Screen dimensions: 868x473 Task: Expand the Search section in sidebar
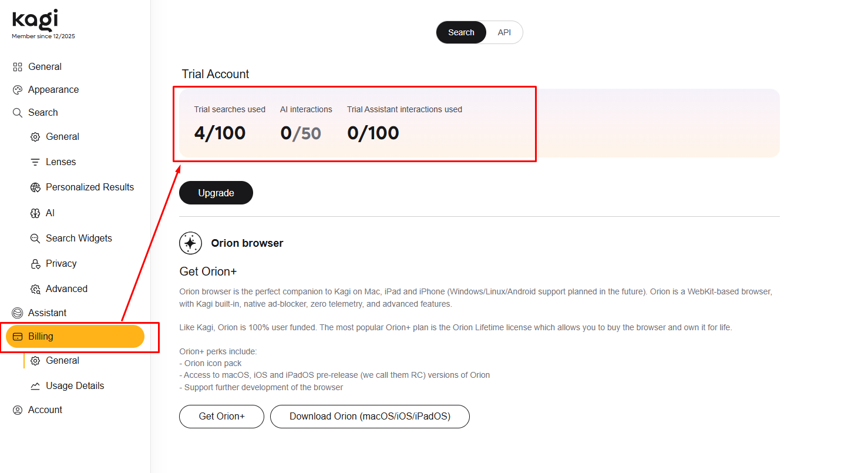coord(43,113)
